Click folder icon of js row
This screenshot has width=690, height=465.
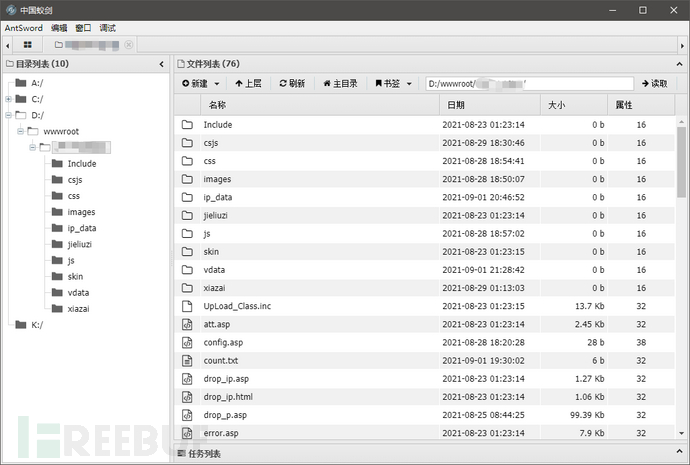(187, 234)
